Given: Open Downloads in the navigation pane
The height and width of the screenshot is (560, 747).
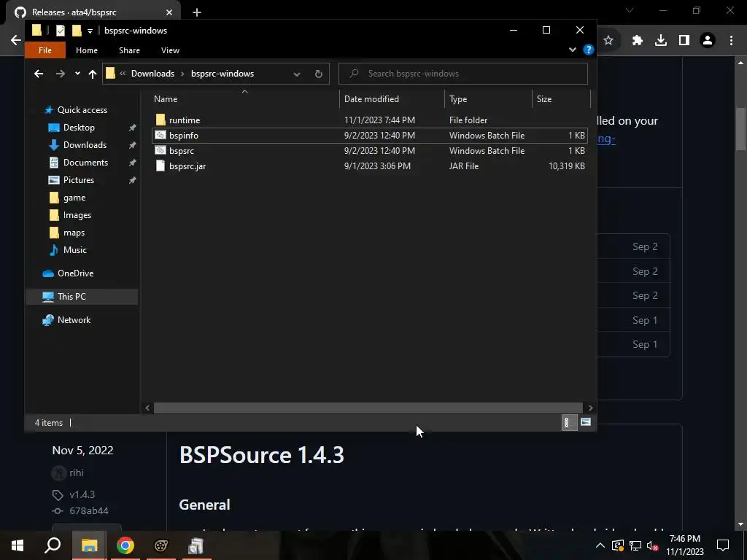Looking at the screenshot, I should pyautogui.click(x=85, y=145).
